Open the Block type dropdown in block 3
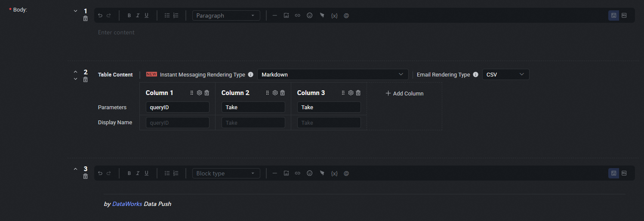The height and width of the screenshot is (221, 644). [x=226, y=173]
